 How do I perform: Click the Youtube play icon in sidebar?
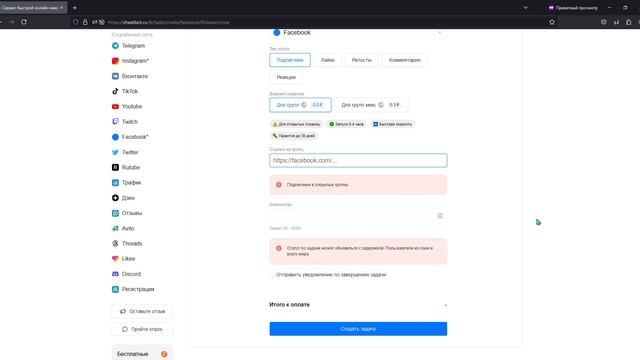[x=115, y=107]
